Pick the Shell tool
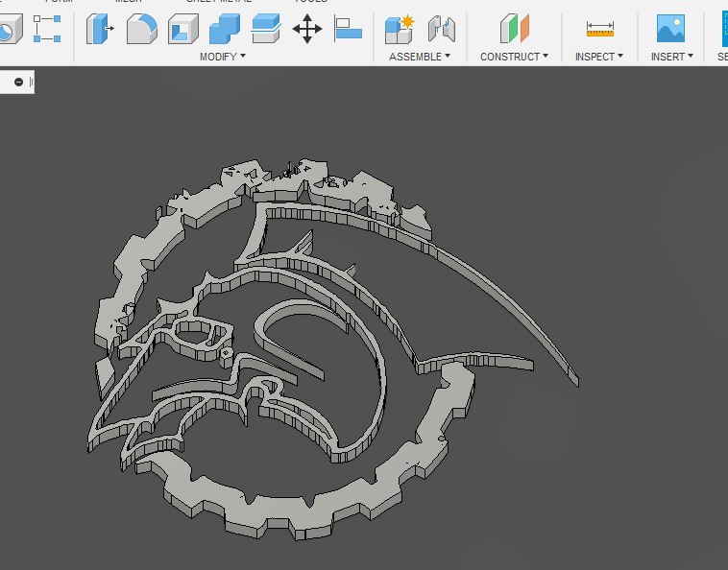Viewport: 728px width, 570px height. (x=182, y=29)
